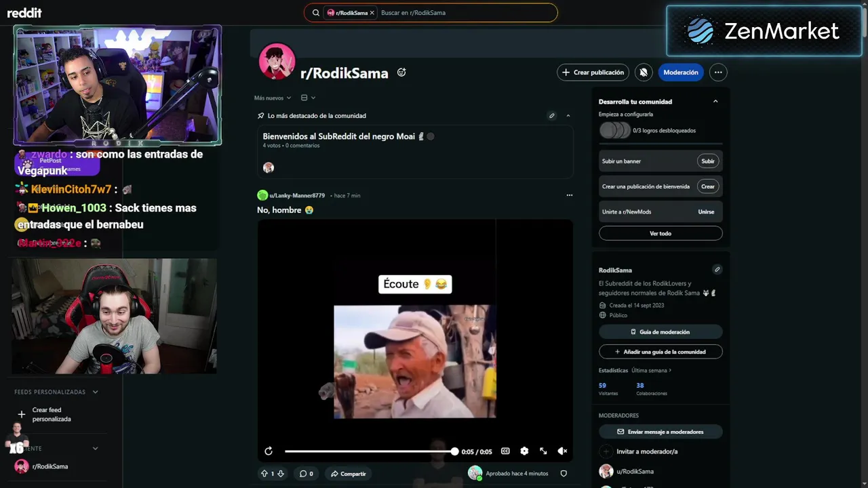Viewport: 868px width, 488px height.
Task: Click the reddit logo
Action: (24, 13)
